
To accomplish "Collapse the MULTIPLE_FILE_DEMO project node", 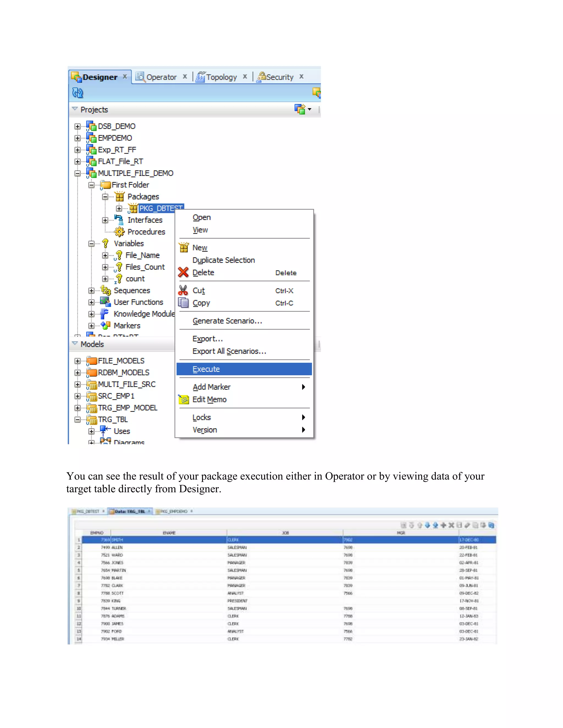I will click(x=77, y=173).
